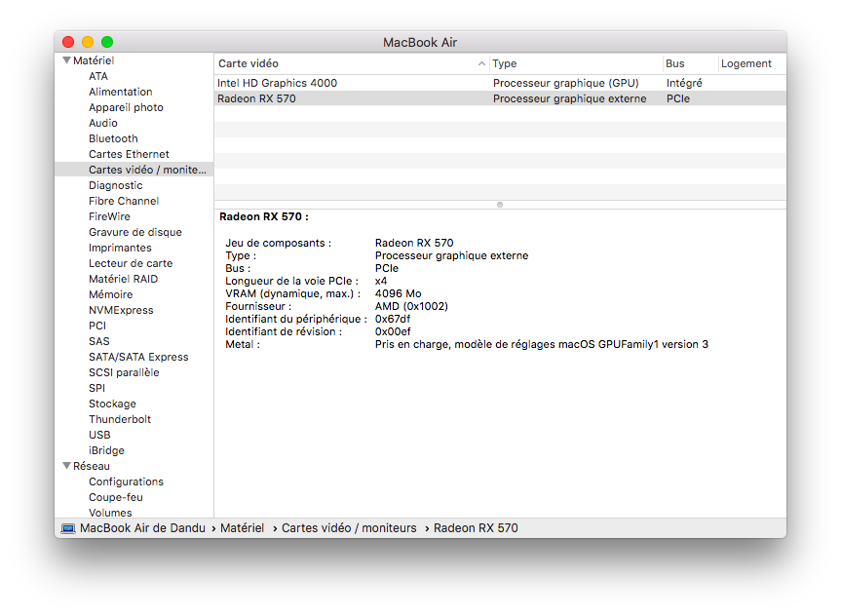The image size is (841, 616).
Task: Close the MacBook Air window
Action: (x=68, y=42)
